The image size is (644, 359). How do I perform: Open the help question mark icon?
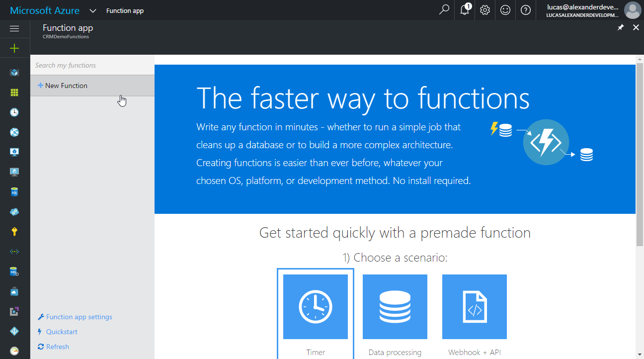coord(526,10)
